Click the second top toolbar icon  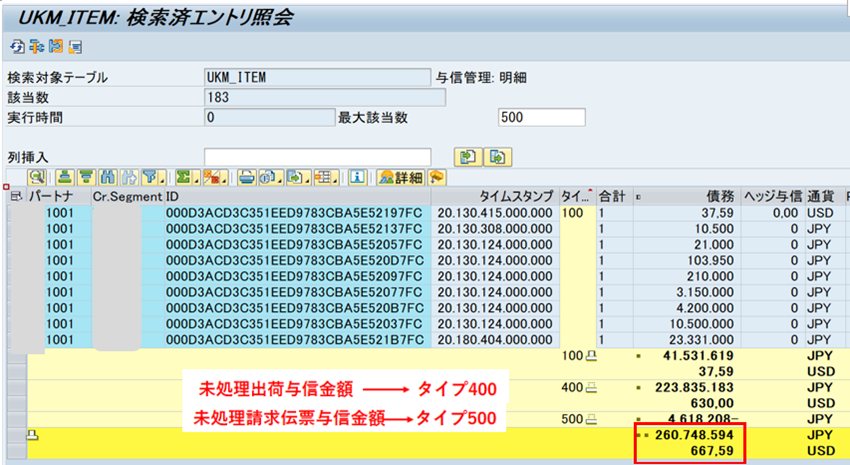(36, 47)
